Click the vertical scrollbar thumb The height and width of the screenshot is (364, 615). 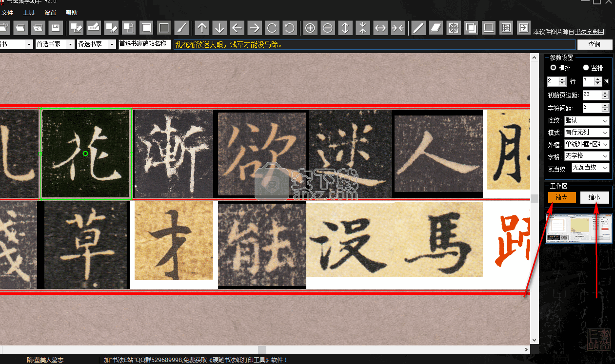[534, 199]
